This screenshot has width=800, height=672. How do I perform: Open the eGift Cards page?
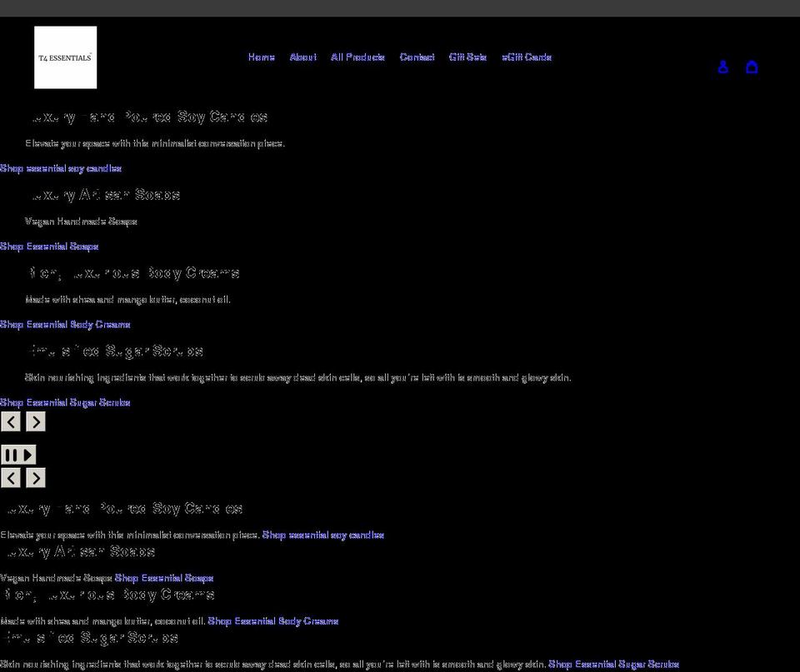point(527,57)
